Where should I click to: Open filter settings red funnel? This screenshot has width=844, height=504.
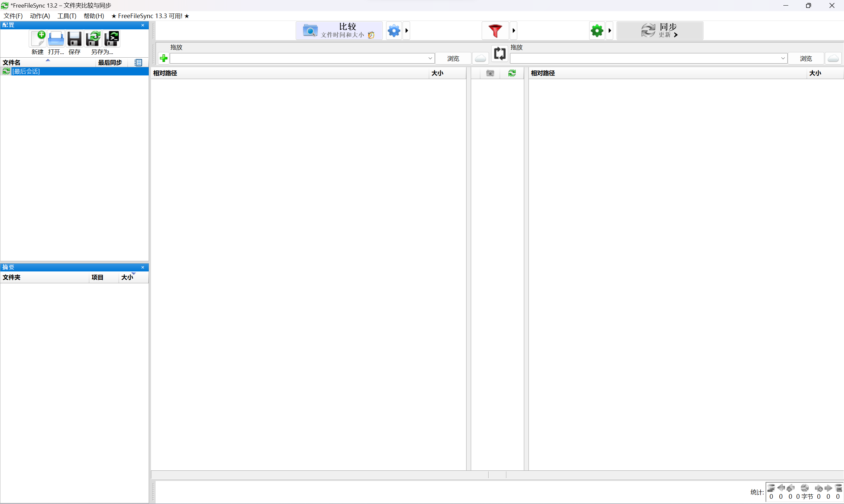495,31
